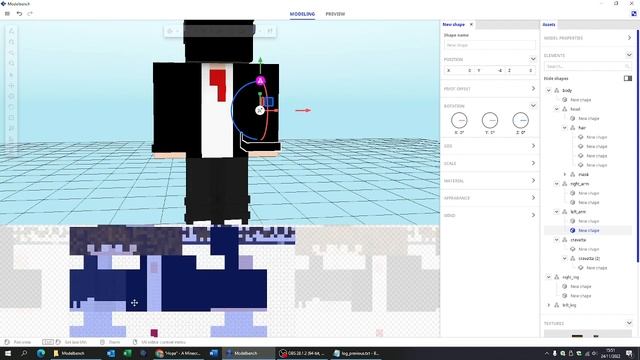Close the New shape tab

(471, 24)
